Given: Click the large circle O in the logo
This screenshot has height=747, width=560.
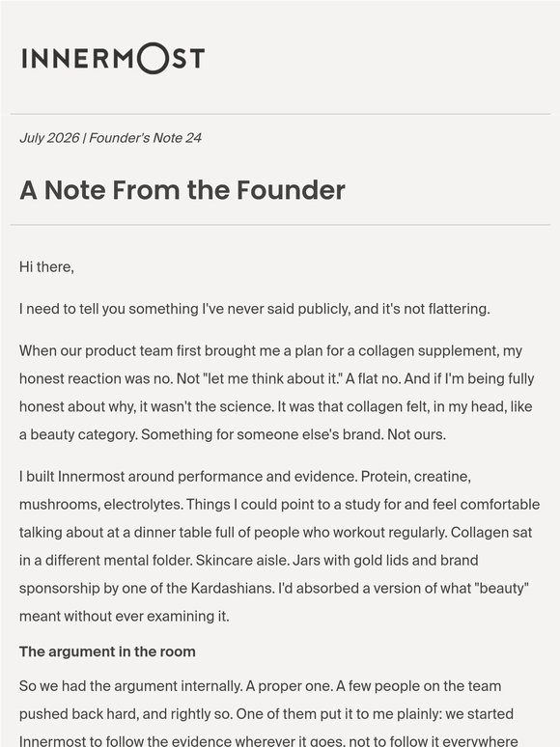Looking at the screenshot, I should click(x=153, y=58).
